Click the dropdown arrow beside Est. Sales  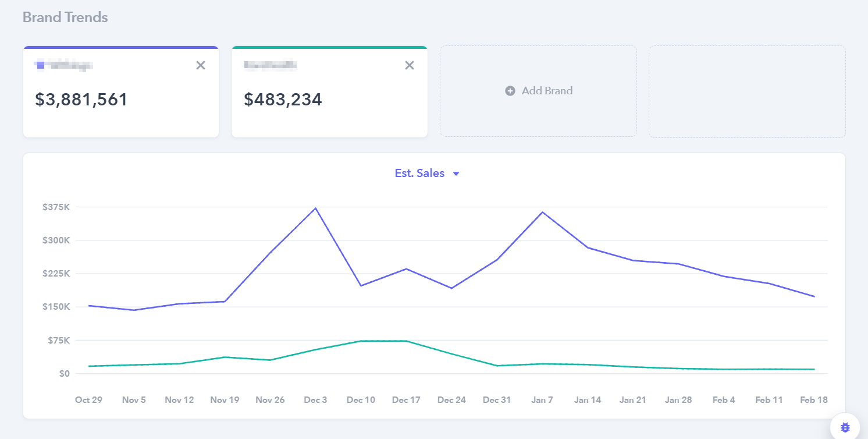tap(456, 174)
